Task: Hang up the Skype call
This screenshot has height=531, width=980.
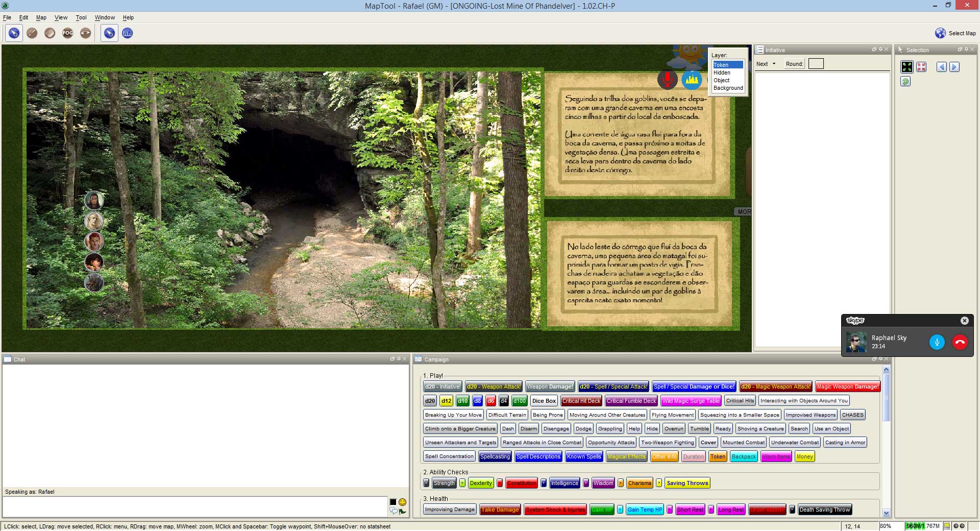Action: point(960,342)
